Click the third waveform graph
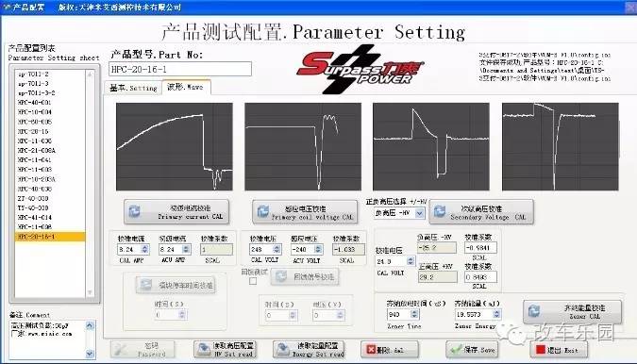637x364 pixels. point(431,146)
